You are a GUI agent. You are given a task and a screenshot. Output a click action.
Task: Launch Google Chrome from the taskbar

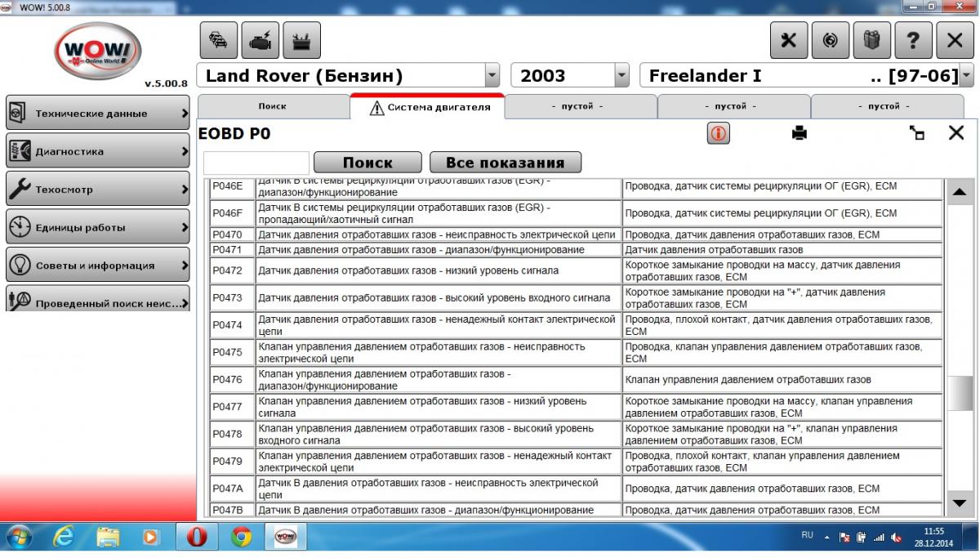pos(241,537)
